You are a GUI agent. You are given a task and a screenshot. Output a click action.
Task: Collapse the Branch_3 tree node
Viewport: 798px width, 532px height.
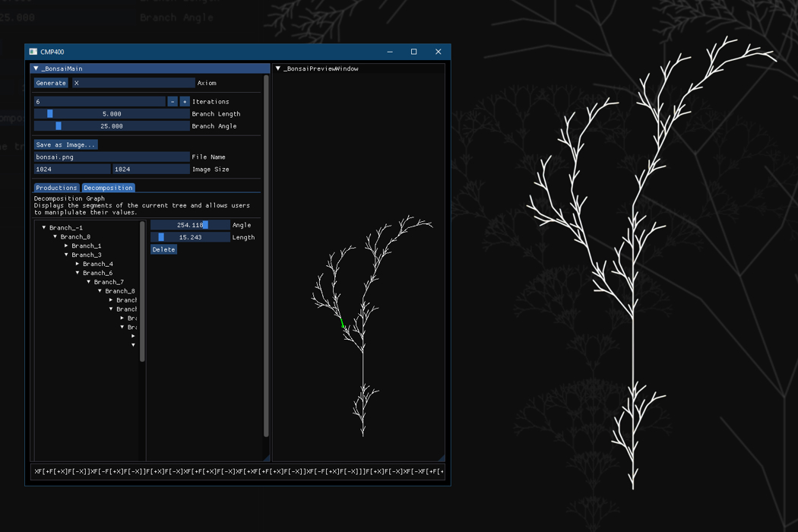[66, 255]
